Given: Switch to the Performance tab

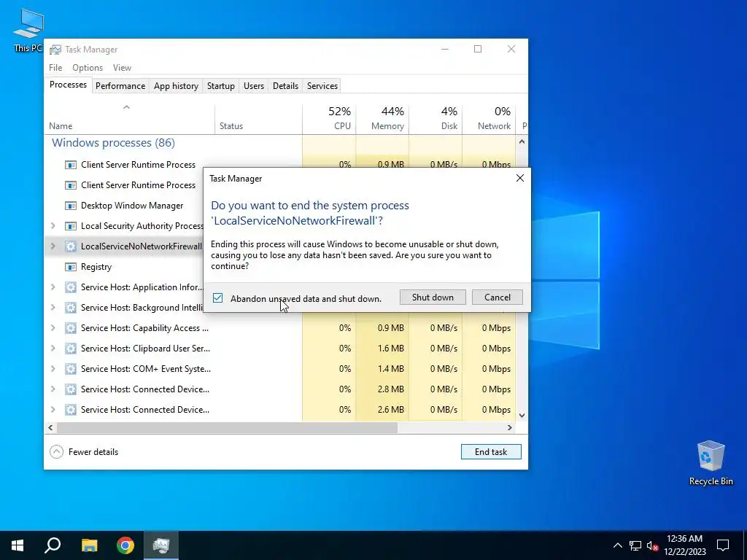Looking at the screenshot, I should [x=120, y=86].
